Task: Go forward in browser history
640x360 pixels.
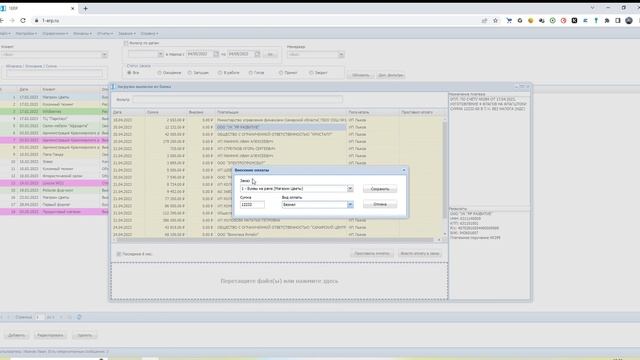Action: click(x=12, y=20)
